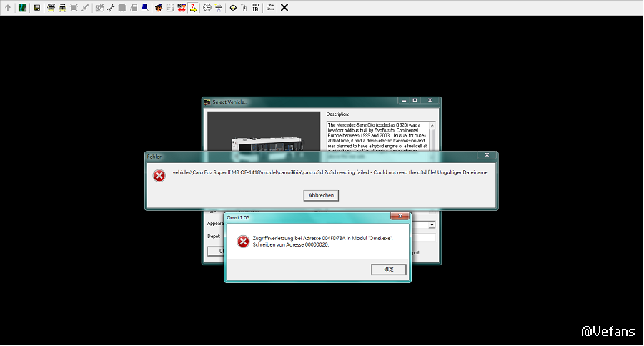The image size is (644, 346).
Task: Toggle TrackIR toolbar icon
Action: click(x=255, y=7)
